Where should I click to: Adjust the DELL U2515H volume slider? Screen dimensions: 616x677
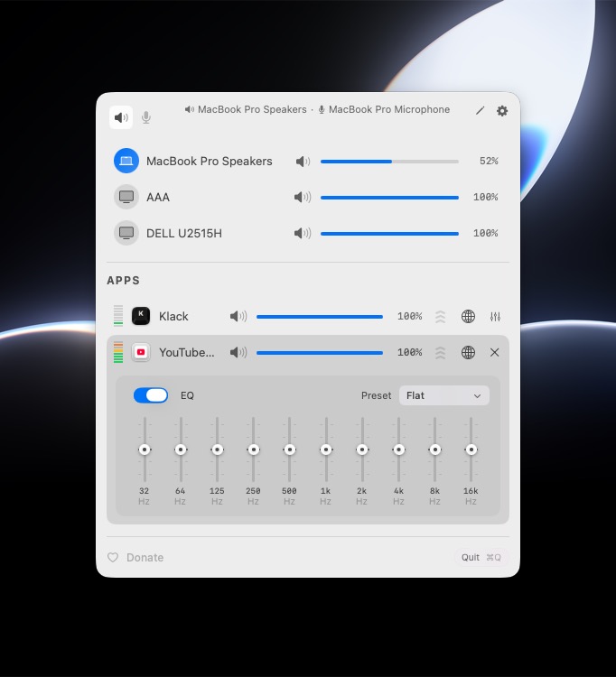click(x=389, y=234)
